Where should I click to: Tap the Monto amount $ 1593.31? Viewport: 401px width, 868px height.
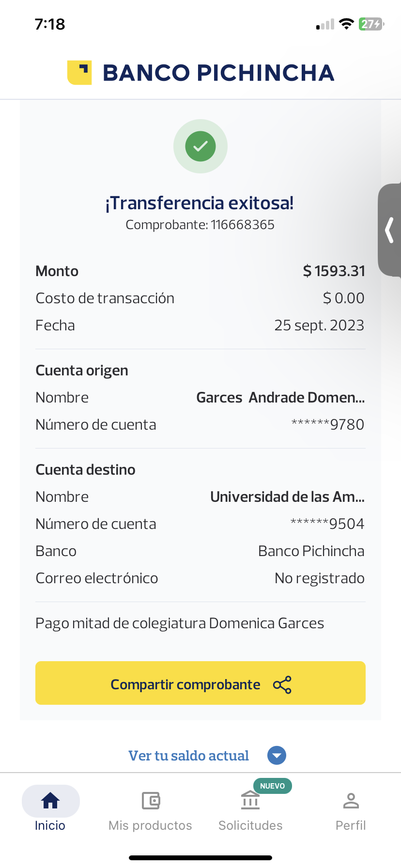[334, 271]
